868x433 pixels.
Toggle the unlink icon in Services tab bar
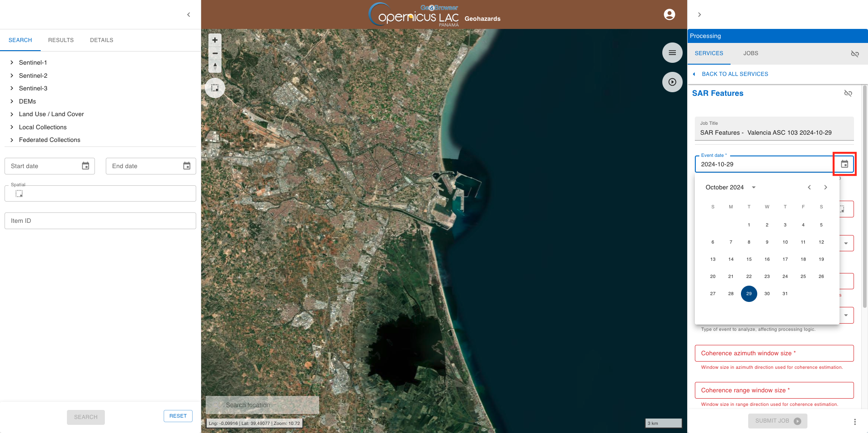coord(854,54)
